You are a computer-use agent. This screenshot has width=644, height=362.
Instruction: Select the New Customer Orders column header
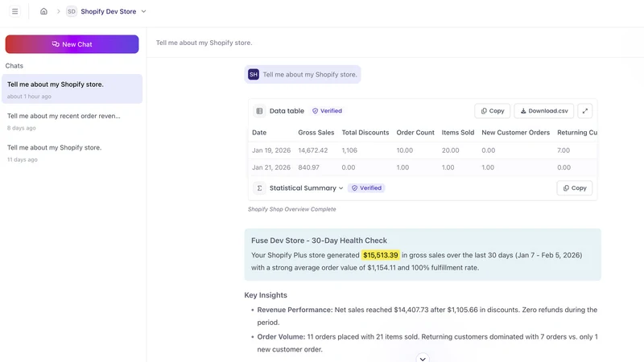(515, 133)
